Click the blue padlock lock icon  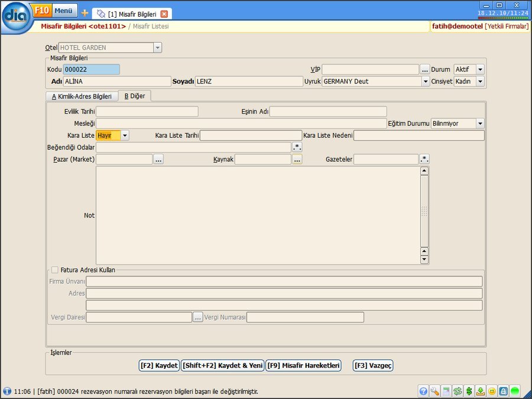click(x=504, y=391)
